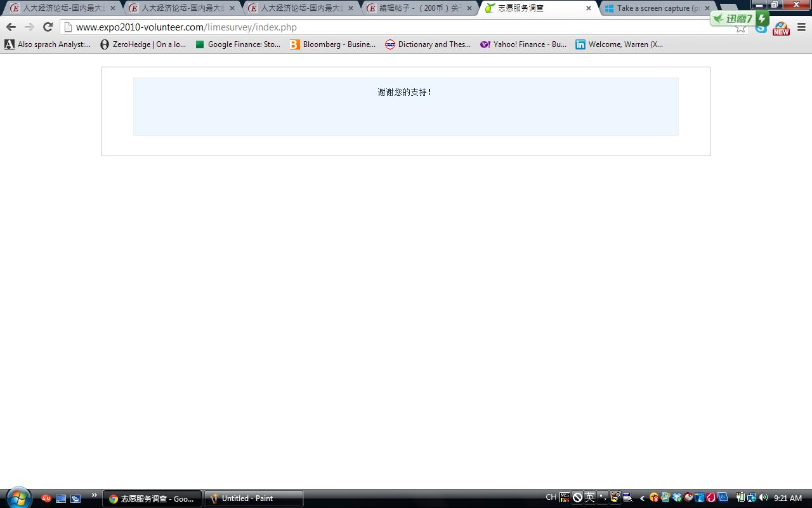Image resolution: width=812 pixels, height=508 pixels.
Task: Click the Xunlei 7 (迅雷7) floating widget
Action: click(740, 18)
